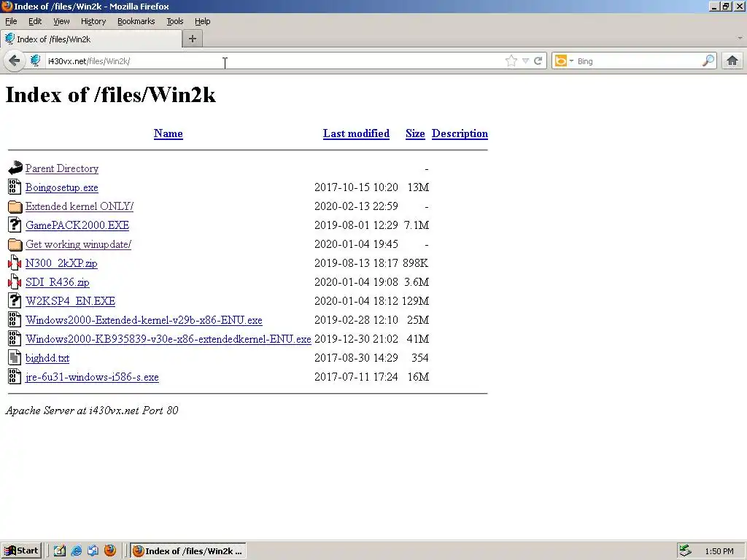The image size is (747, 560).
Task: Click the site identity icon in address bar
Action: pyautogui.click(x=35, y=61)
